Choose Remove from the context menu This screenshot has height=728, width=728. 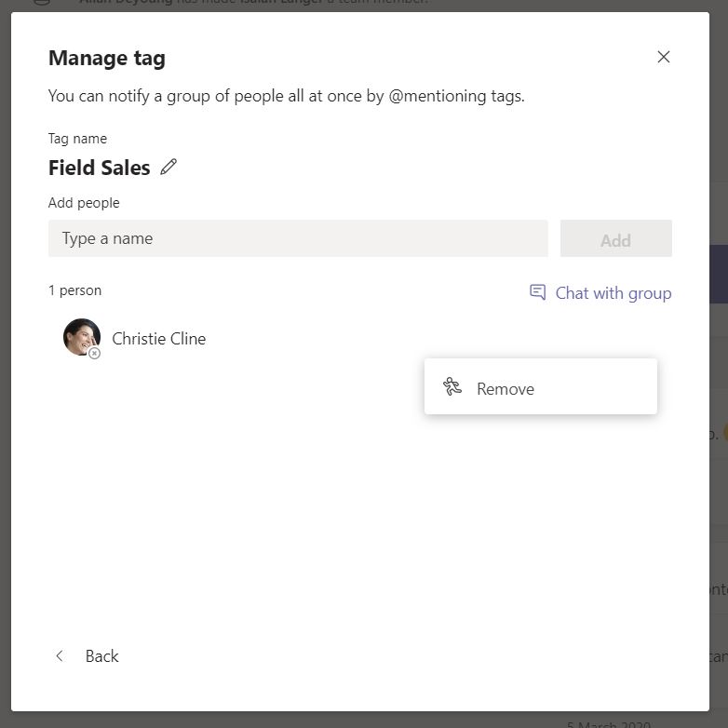[506, 389]
